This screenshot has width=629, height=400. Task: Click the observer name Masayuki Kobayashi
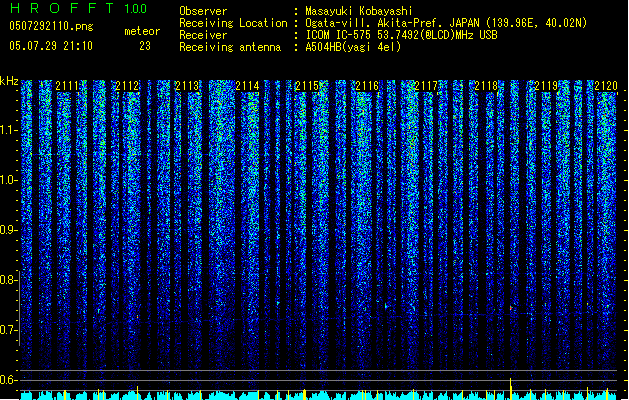pyautogui.click(x=359, y=11)
